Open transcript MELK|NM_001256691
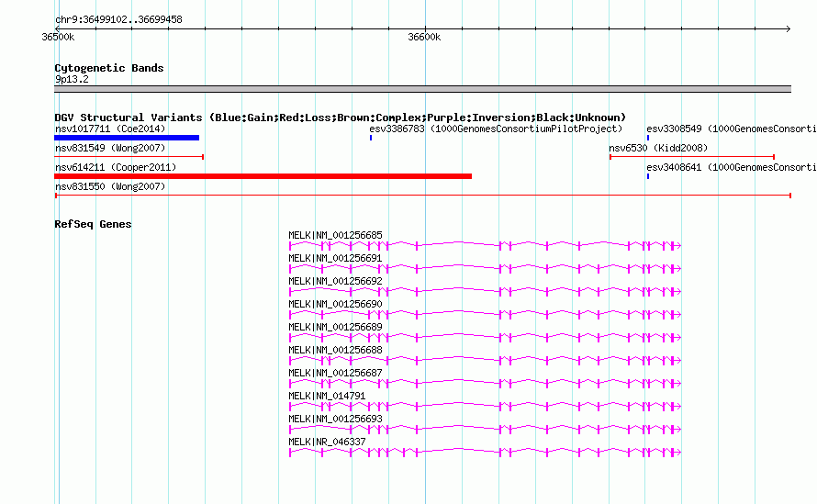This screenshot has height=504, width=817. (x=336, y=259)
